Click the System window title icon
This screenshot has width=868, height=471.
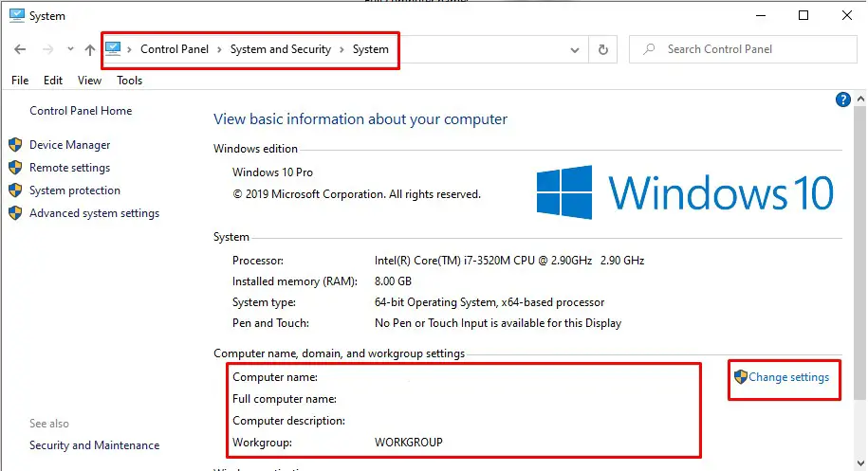(17, 15)
